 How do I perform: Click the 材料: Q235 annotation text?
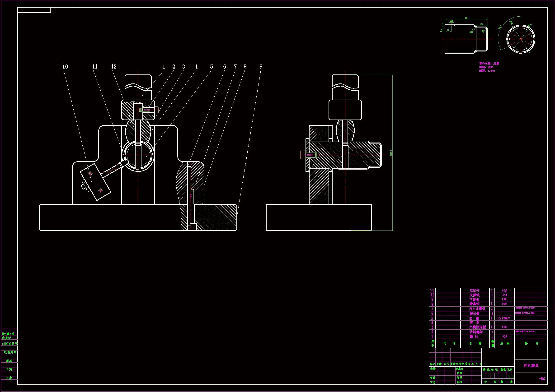[x=486, y=67]
